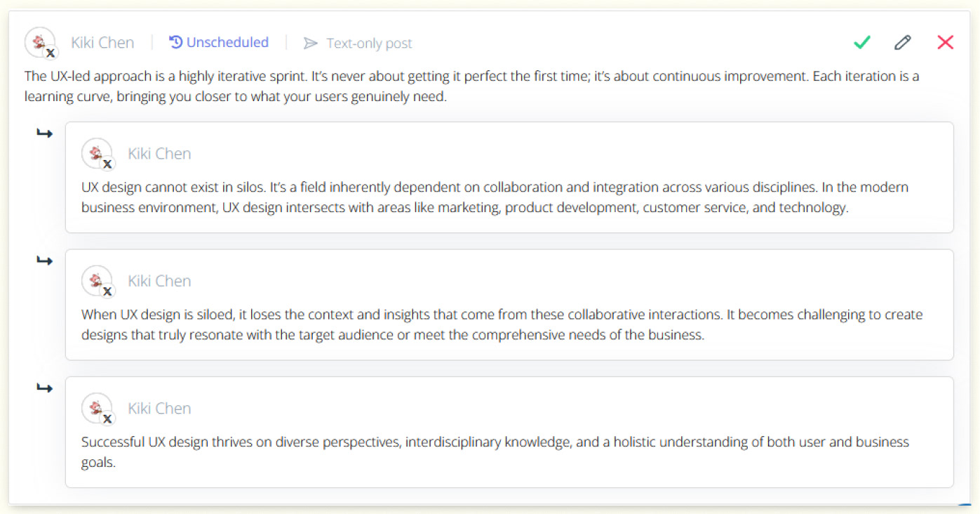Screen dimensions: 980x514
Task: Click Kiki Chen name in third reply
Action: [x=159, y=409]
